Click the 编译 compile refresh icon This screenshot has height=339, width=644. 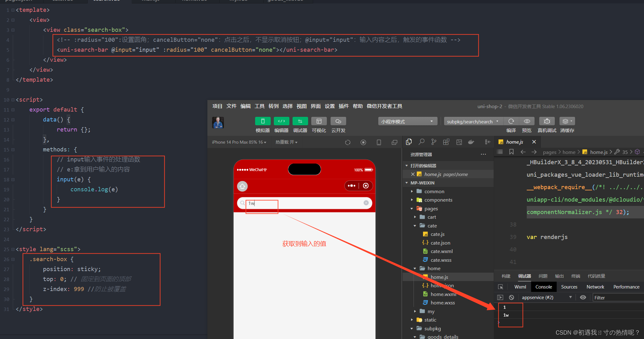click(511, 121)
